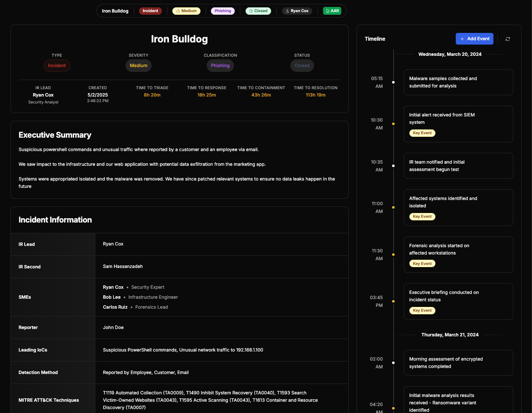Collapse the Wednesday, March 20 date section
Screen dimensions: 532x413
tap(450, 54)
